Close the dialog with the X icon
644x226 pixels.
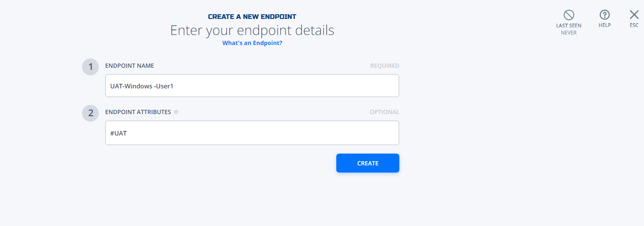click(x=634, y=15)
